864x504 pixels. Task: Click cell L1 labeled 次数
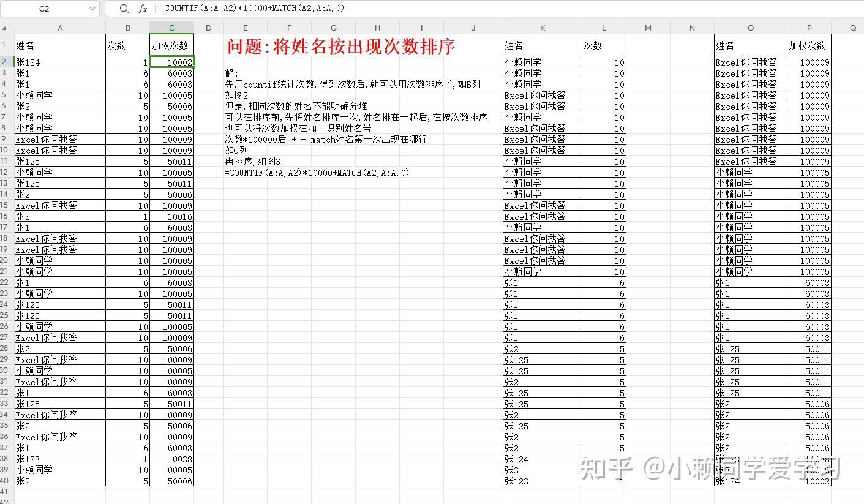pyautogui.click(x=604, y=45)
